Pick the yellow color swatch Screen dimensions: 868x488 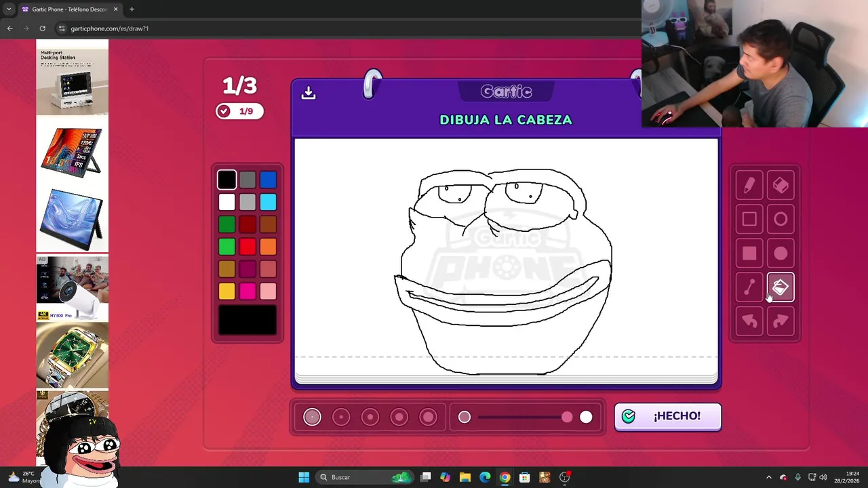pos(227,291)
